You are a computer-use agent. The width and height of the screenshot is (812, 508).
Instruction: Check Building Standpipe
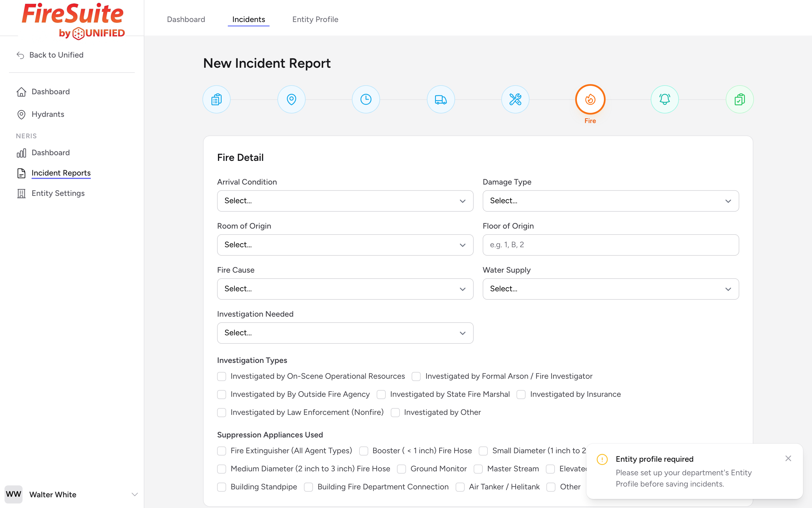tap(221, 487)
